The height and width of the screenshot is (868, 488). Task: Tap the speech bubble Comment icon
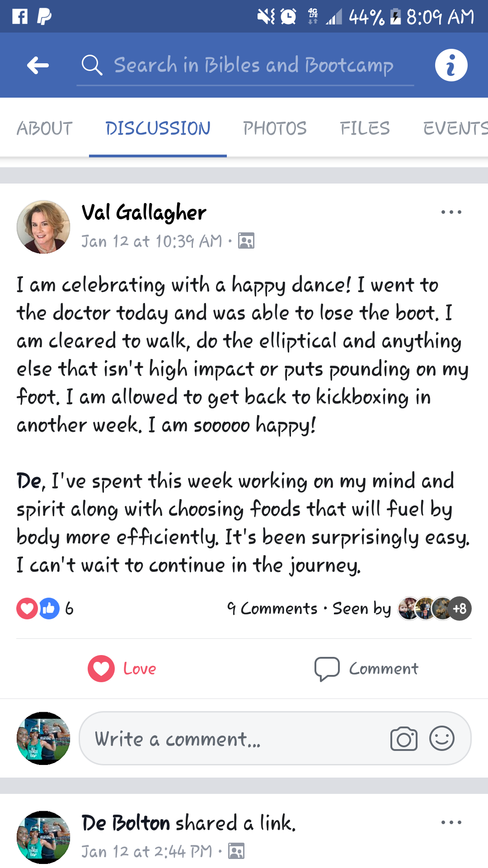327,669
